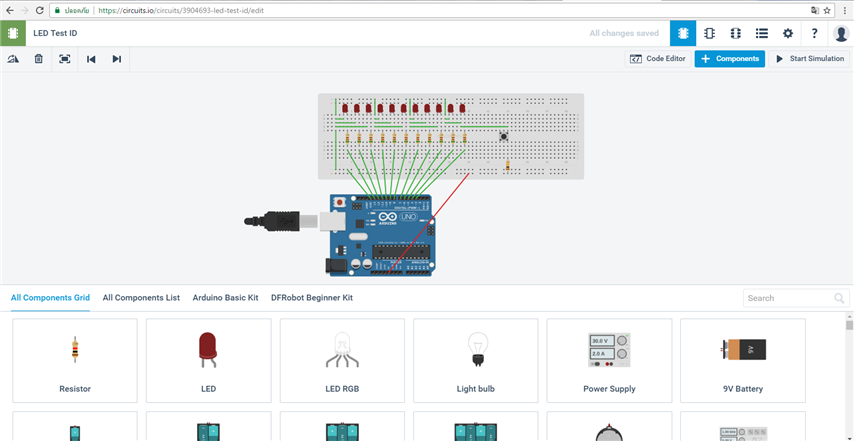
Task: Click the help question mark icon
Action: pos(814,33)
